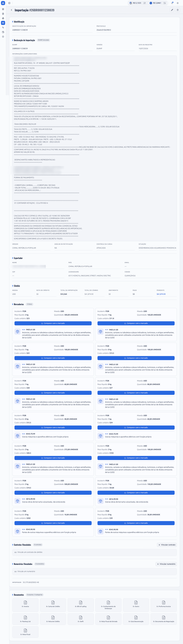
Task: Click the box icon of the $202 item
Action: coord(18,531)
